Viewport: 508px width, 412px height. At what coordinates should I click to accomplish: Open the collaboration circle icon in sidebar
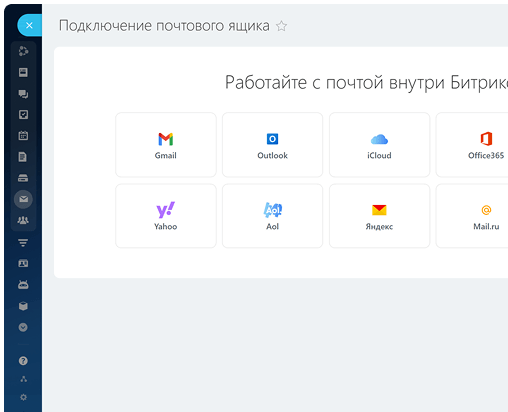pyautogui.click(x=23, y=51)
